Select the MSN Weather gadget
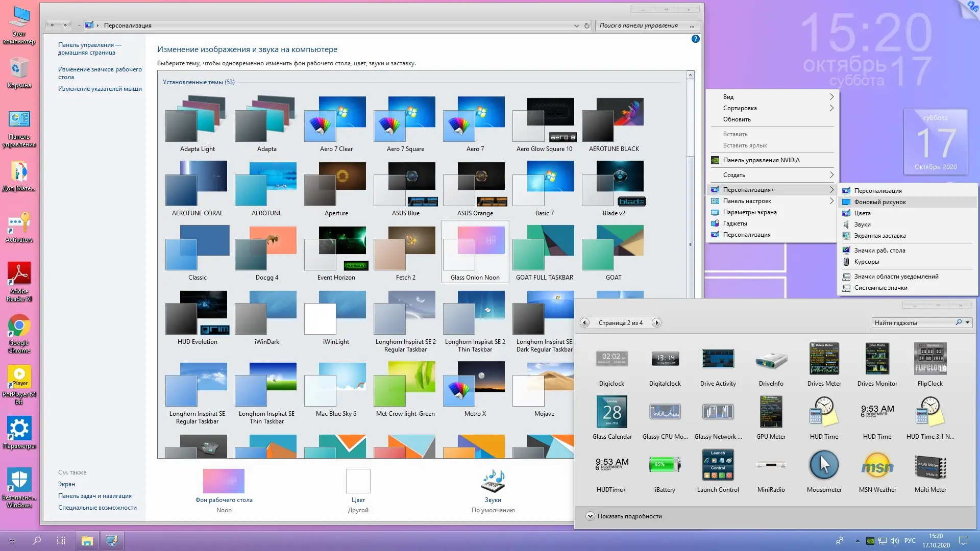The image size is (980, 551). coord(877,465)
